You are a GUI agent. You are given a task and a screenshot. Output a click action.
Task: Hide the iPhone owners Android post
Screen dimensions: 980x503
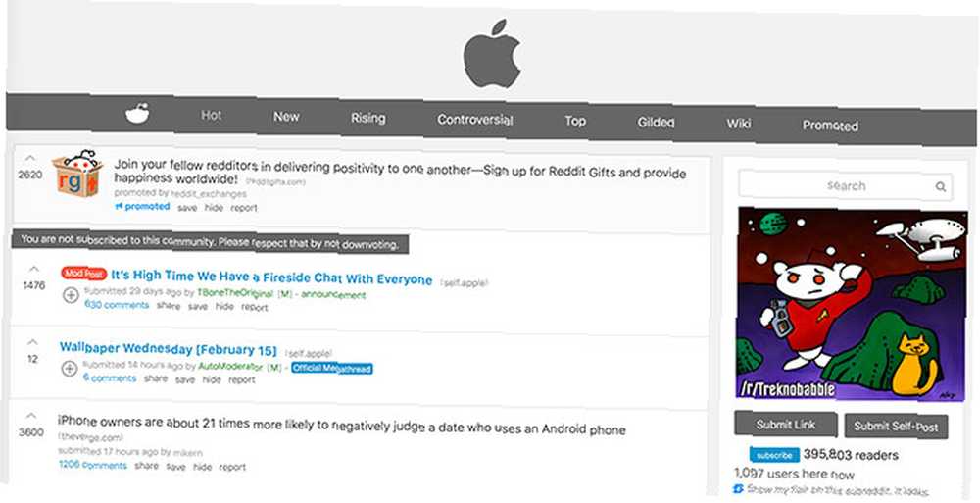pyautogui.click(x=202, y=467)
